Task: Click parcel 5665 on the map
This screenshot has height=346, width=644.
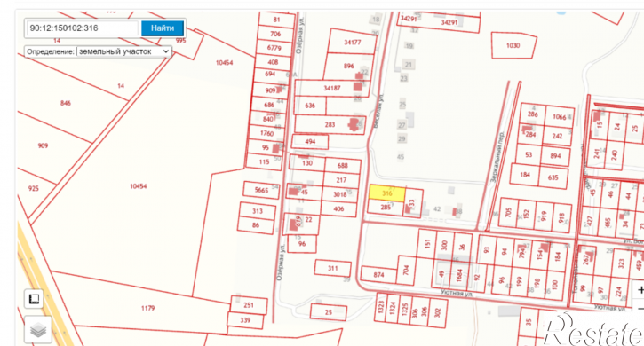Action: 262,190
